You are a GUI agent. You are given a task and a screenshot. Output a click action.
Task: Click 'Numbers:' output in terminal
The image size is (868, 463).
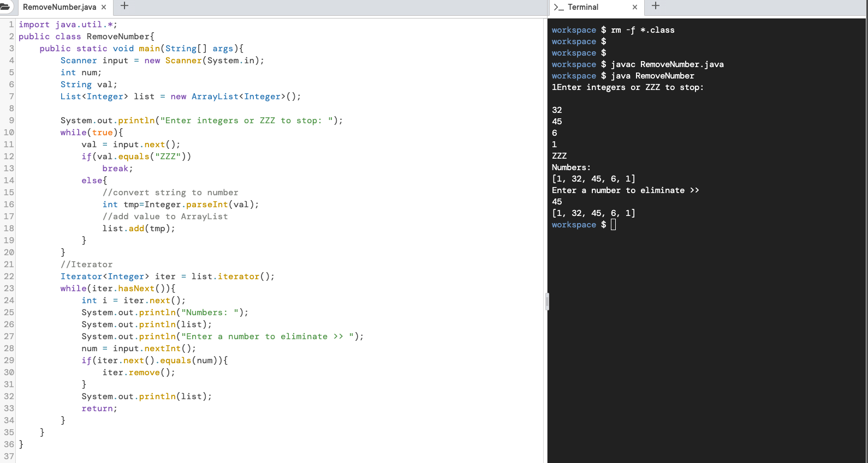point(571,167)
